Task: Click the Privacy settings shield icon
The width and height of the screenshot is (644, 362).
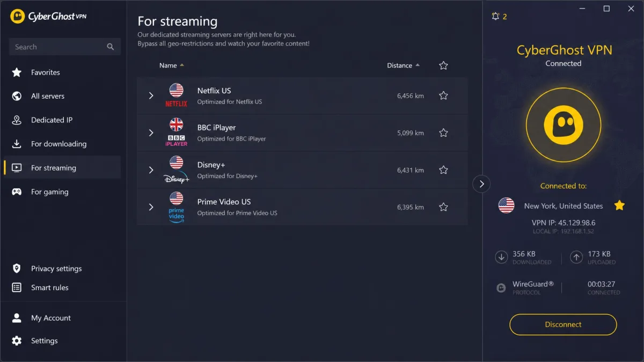Action: click(17, 268)
